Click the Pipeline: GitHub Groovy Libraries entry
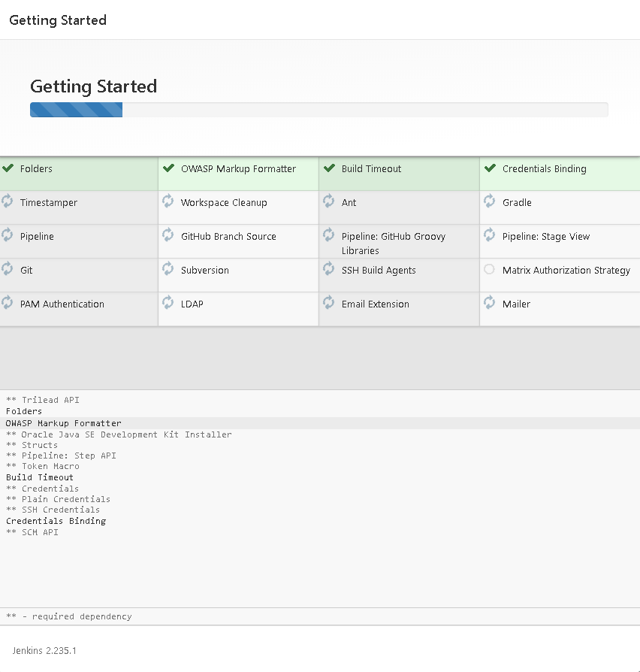Viewport: 640px width, 672px height. pyautogui.click(x=394, y=242)
